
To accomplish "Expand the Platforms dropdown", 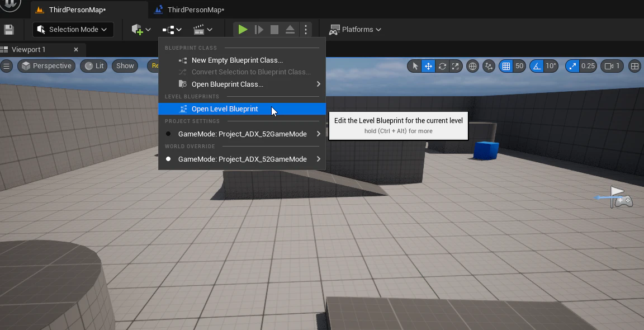I will (356, 30).
